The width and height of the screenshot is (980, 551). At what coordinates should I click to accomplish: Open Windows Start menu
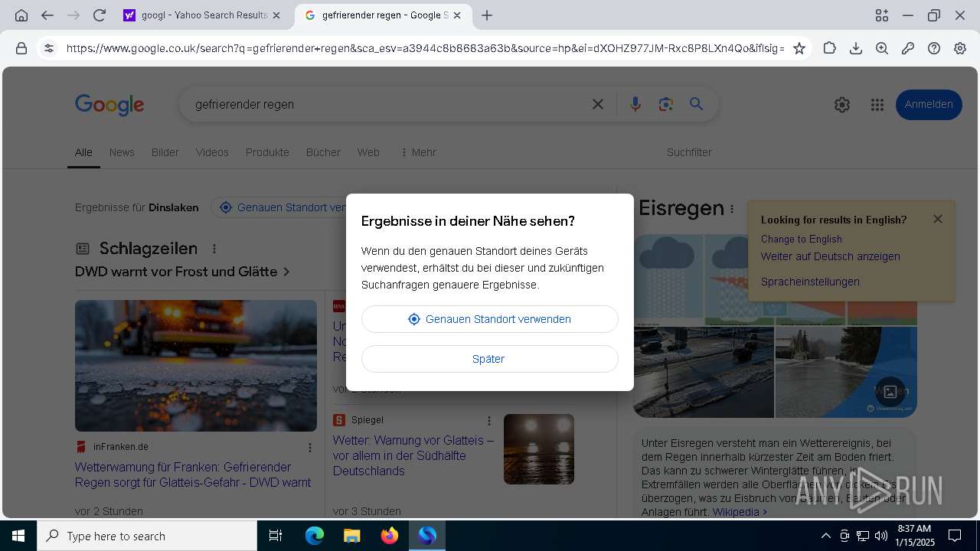click(x=18, y=536)
